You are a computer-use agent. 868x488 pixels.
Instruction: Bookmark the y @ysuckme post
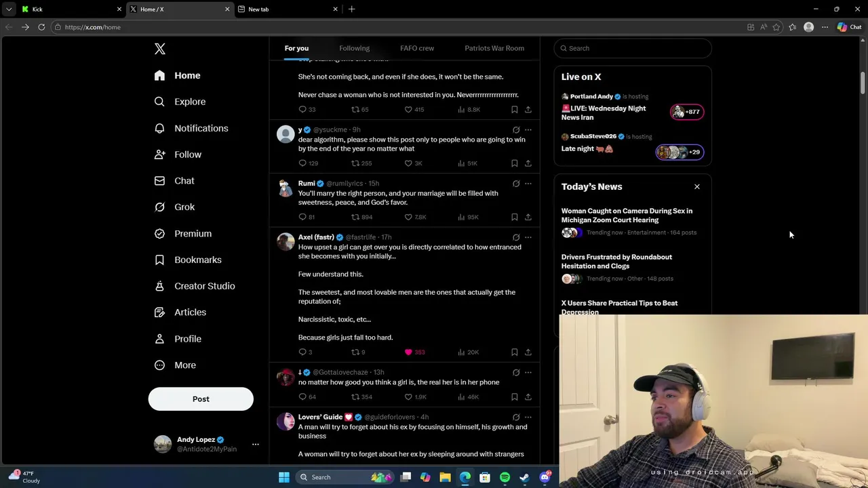tap(515, 163)
